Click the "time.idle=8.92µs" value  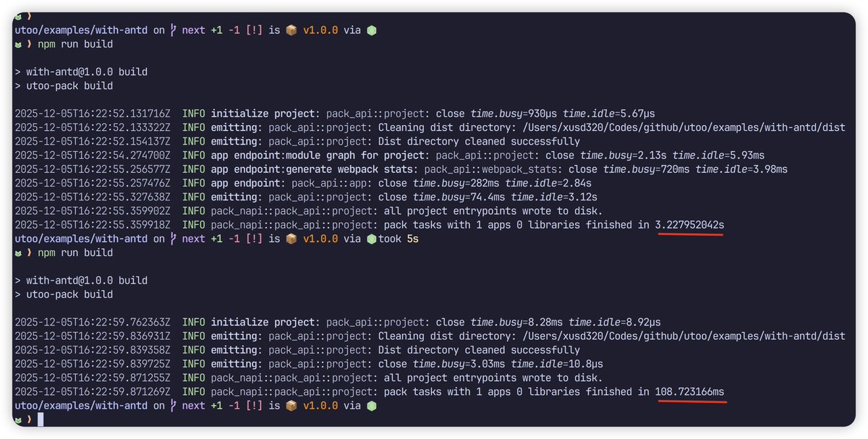click(x=615, y=322)
